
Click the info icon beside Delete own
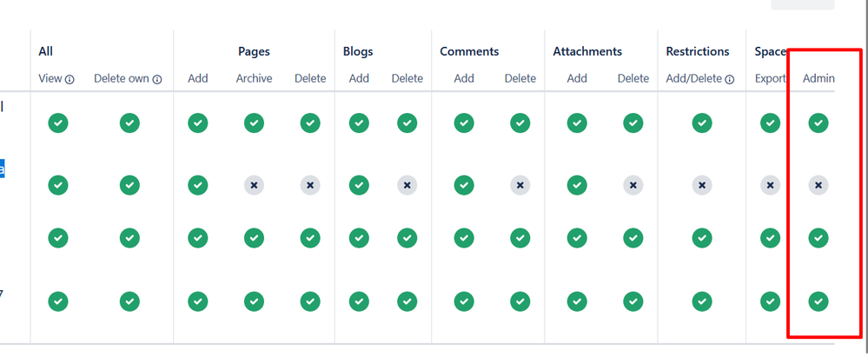click(157, 79)
